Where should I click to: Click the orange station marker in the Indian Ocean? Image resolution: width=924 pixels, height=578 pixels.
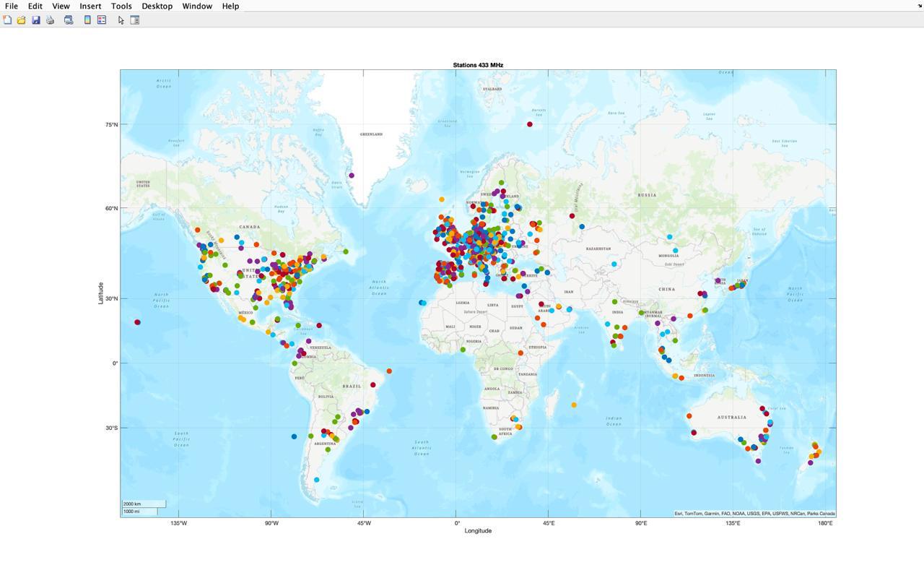click(574, 405)
